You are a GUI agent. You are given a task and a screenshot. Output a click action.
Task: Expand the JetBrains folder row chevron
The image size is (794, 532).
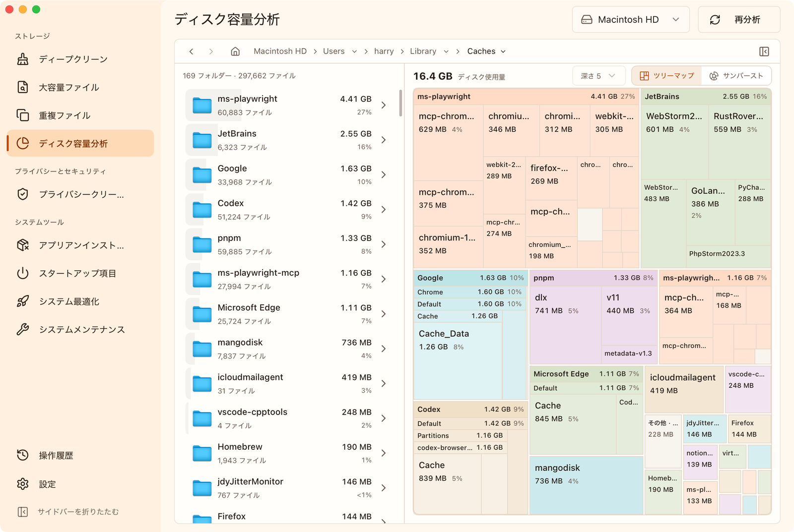pyautogui.click(x=384, y=140)
